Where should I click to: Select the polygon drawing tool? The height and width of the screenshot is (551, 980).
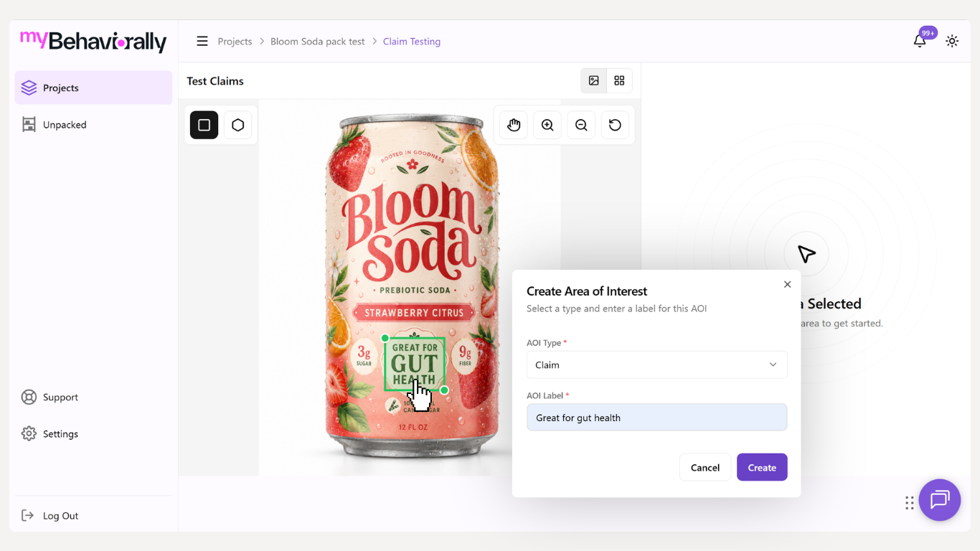[x=238, y=125]
